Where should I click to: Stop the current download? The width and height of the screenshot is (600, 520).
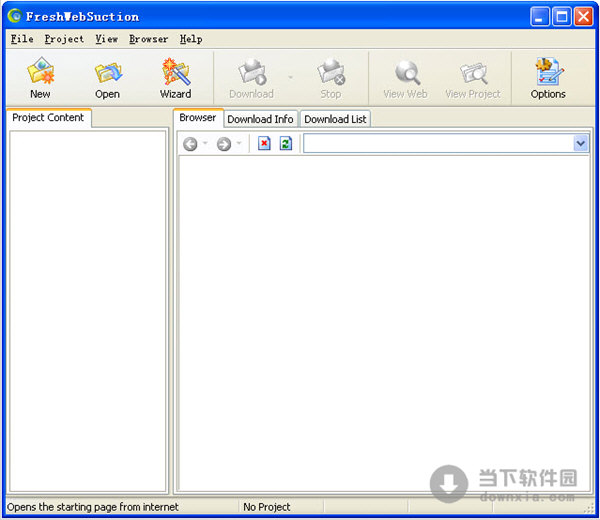pos(331,78)
